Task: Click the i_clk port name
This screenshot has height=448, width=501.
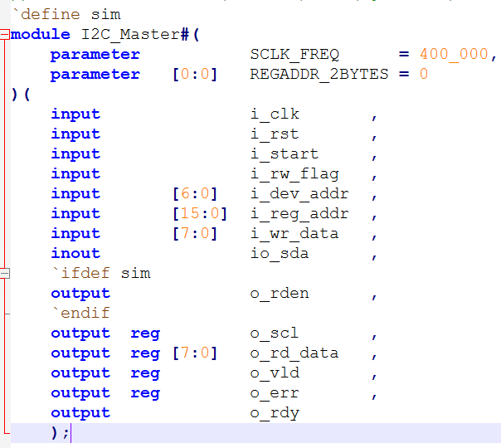Action: tap(275, 114)
